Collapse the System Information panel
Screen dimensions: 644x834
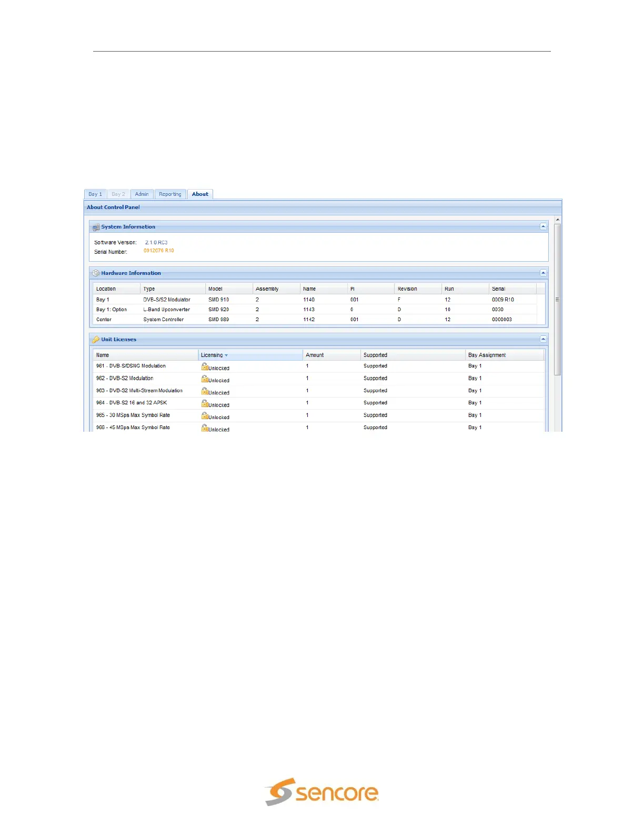point(543,226)
